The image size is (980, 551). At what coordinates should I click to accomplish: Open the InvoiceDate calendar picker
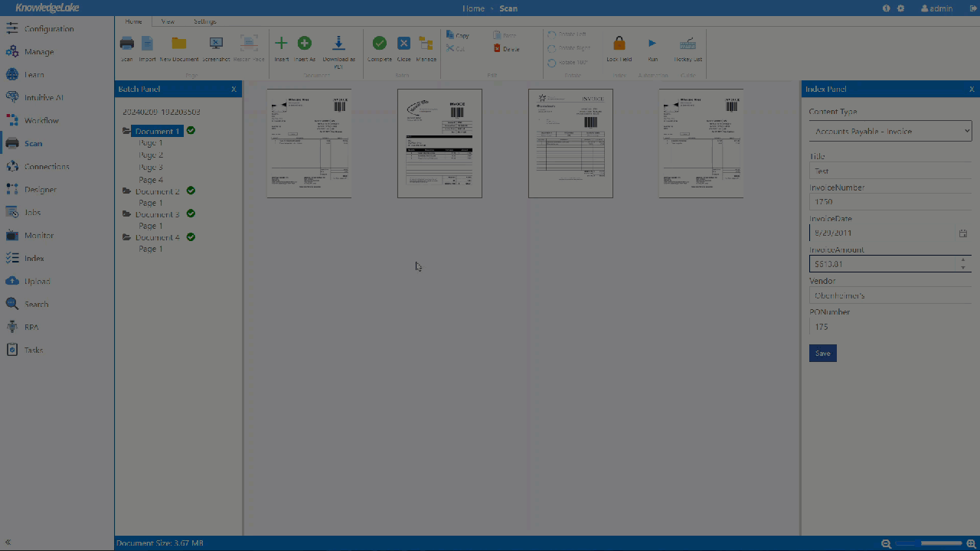pos(963,233)
